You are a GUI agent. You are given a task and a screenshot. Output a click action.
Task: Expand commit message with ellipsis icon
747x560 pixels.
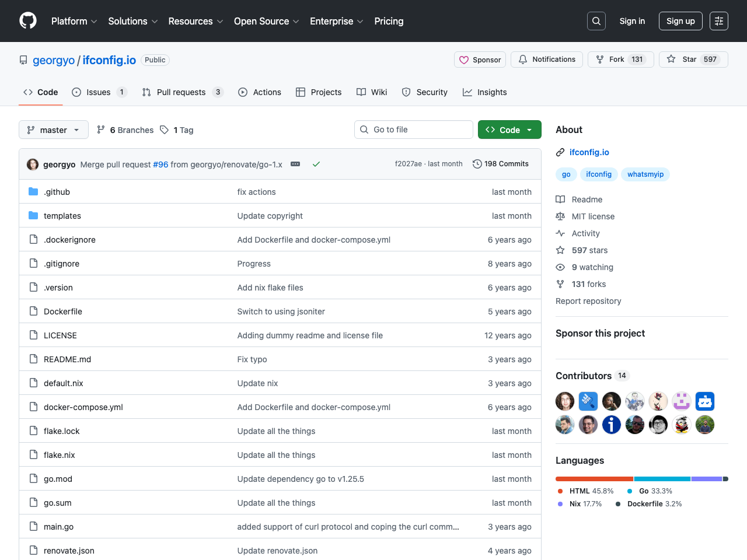pos(295,164)
